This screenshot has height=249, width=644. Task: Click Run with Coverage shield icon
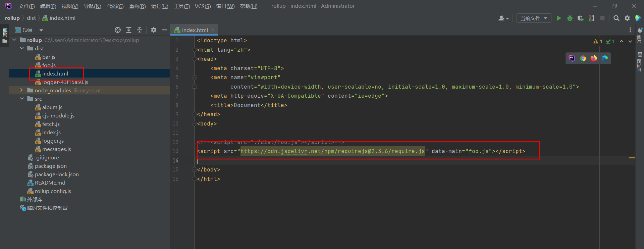(x=581, y=18)
